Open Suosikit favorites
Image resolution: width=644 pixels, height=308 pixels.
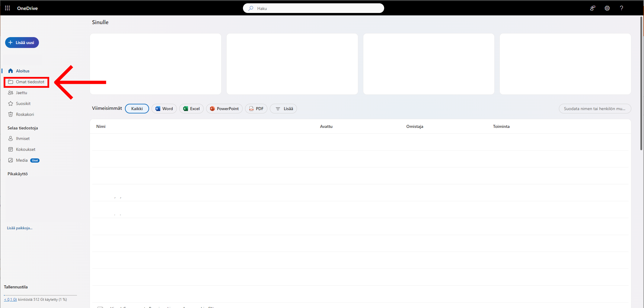point(23,103)
